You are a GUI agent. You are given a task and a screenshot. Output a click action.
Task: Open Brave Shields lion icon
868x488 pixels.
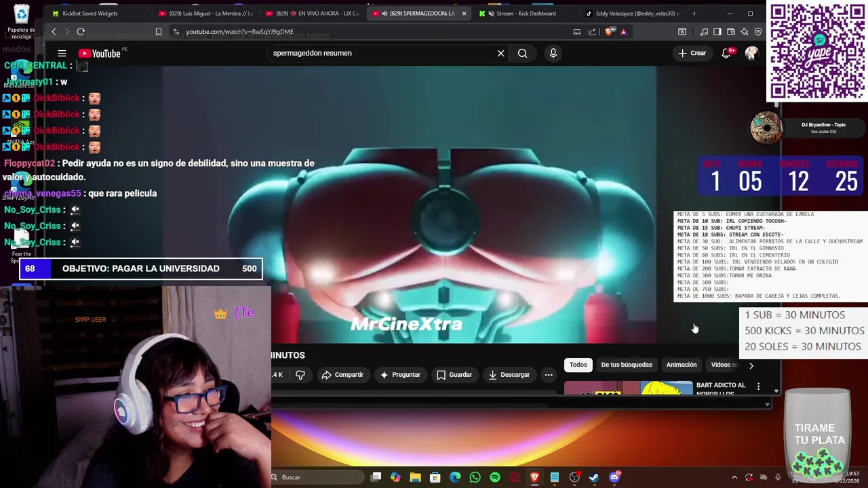[x=608, y=31]
